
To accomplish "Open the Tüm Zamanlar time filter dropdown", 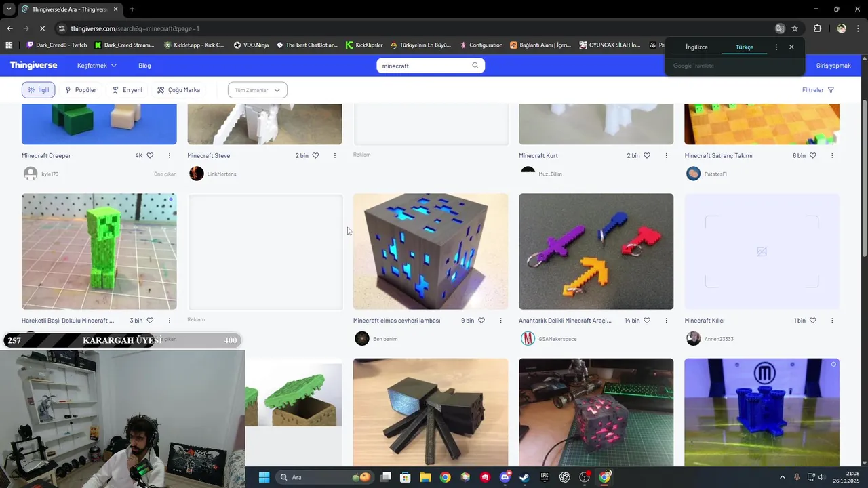I will 258,90.
